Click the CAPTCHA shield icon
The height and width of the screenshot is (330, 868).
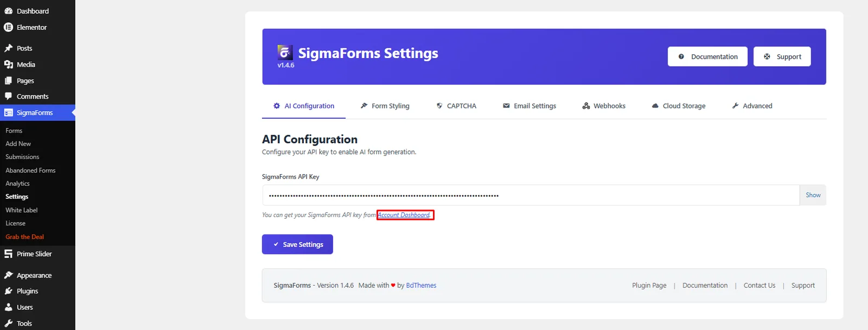[439, 106]
